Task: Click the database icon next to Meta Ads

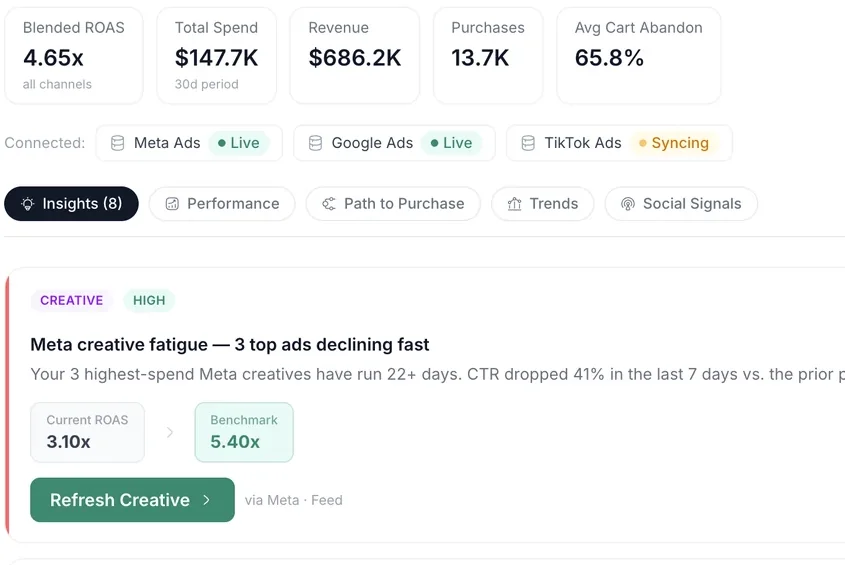Action: tap(117, 143)
